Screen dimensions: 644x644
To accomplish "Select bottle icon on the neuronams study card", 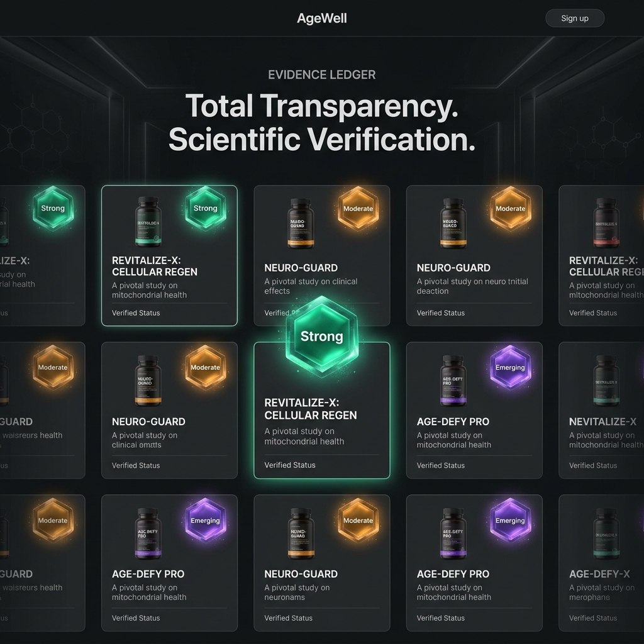I will 301,533.
